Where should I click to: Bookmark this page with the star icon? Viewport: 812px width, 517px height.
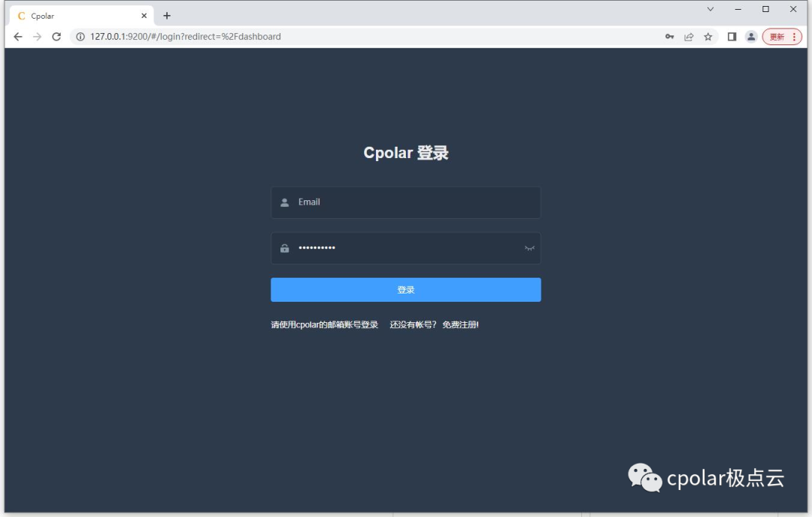coord(708,37)
